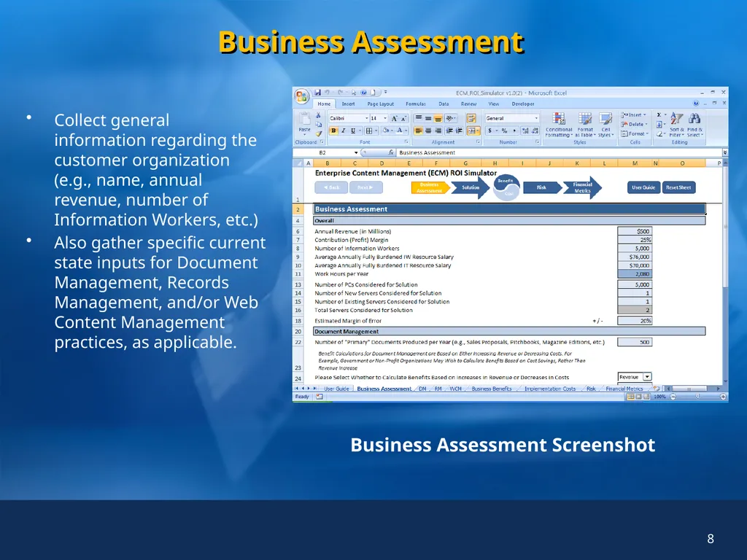747x560 pixels.
Task: Click the Office button orb in Excel
Action: 301,97
